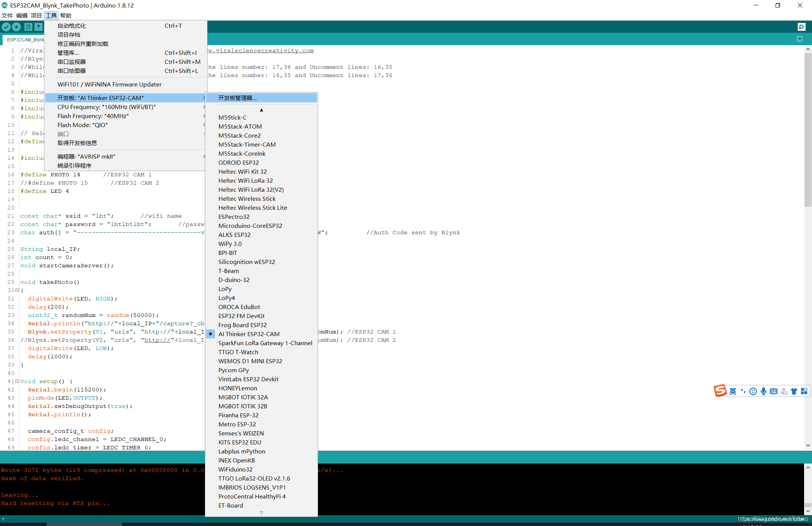Image resolution: width=812 pixels, height=526 pixels.
Task: Open the Serial Monitor magnifier icon
Action: (802, 27)
